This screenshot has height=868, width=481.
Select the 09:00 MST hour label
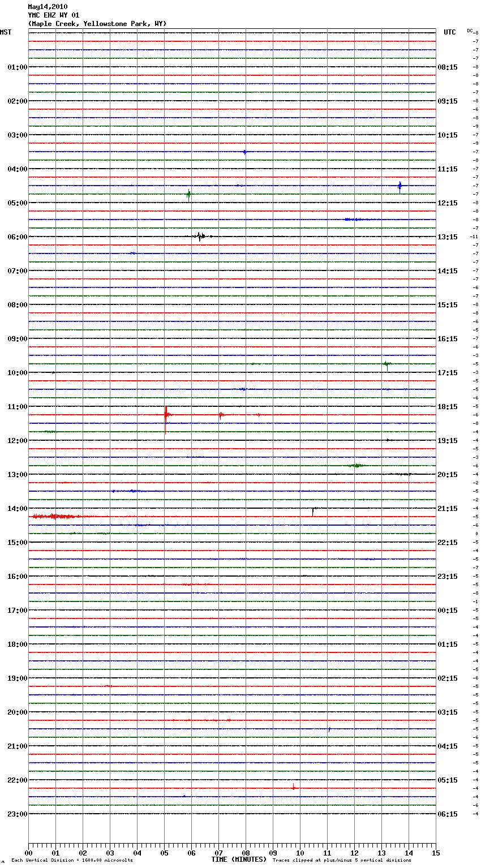[18, 338]
